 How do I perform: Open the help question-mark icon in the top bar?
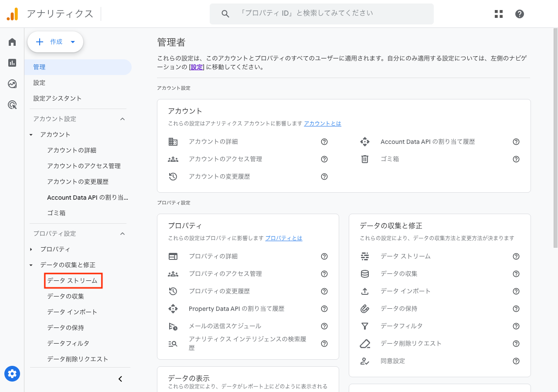point(519,14)
